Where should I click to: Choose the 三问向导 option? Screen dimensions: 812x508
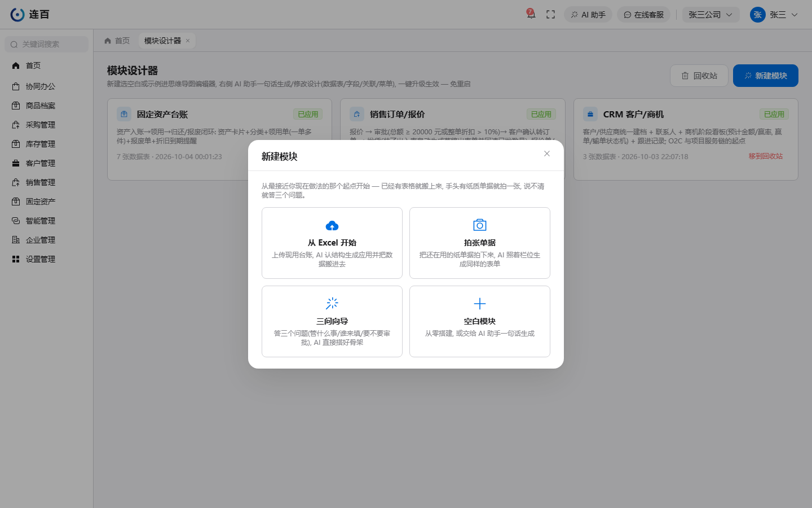point(332,321)
